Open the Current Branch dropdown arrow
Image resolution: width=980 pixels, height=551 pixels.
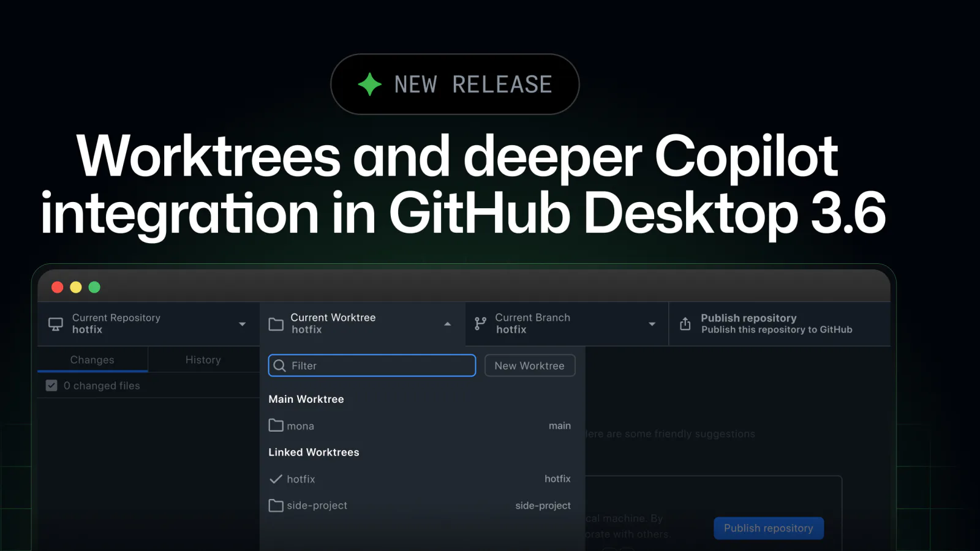[x=652, y=324]
